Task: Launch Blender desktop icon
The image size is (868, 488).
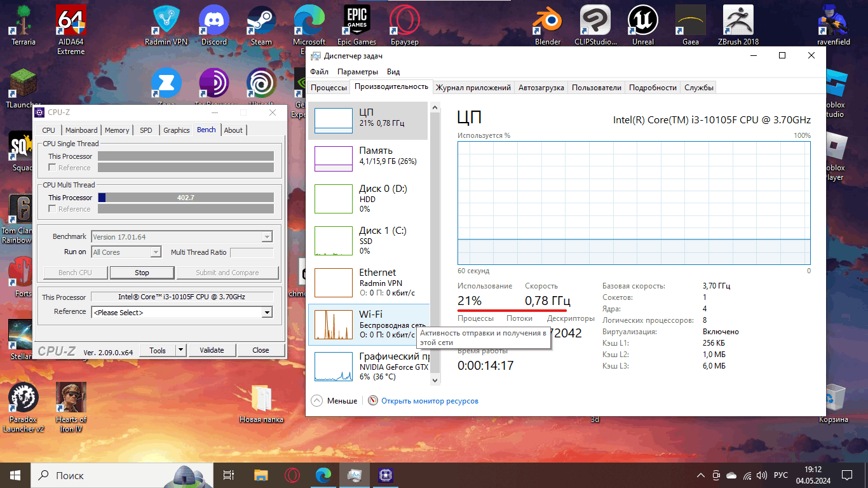Action: [x=548, y=25]
